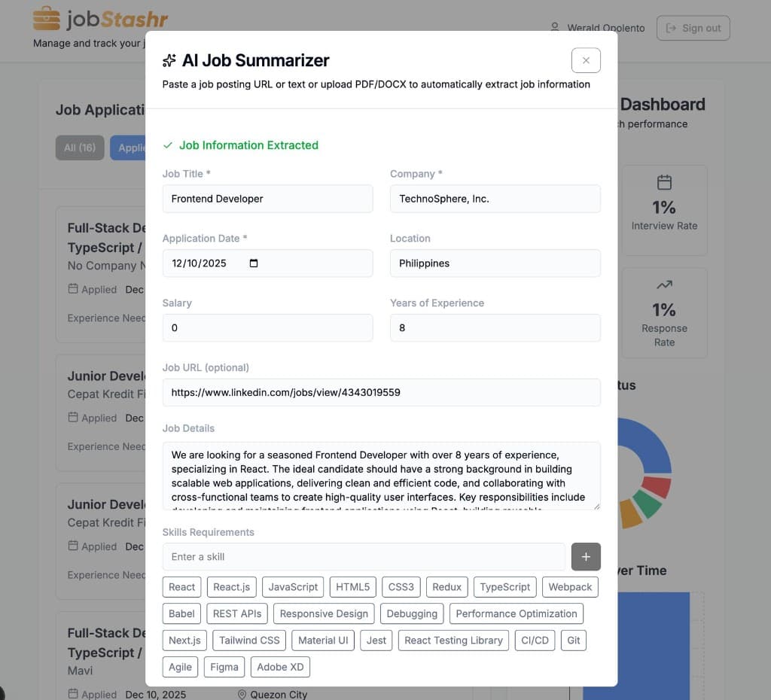
Task: Open the Application Date picker
Action: click(253, 263)
